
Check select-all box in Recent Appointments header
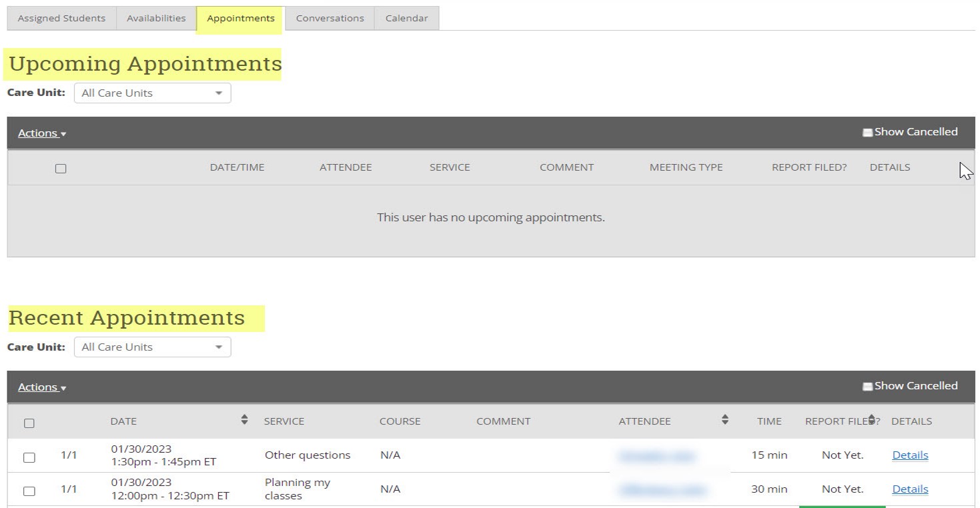(x=29, y=423)
